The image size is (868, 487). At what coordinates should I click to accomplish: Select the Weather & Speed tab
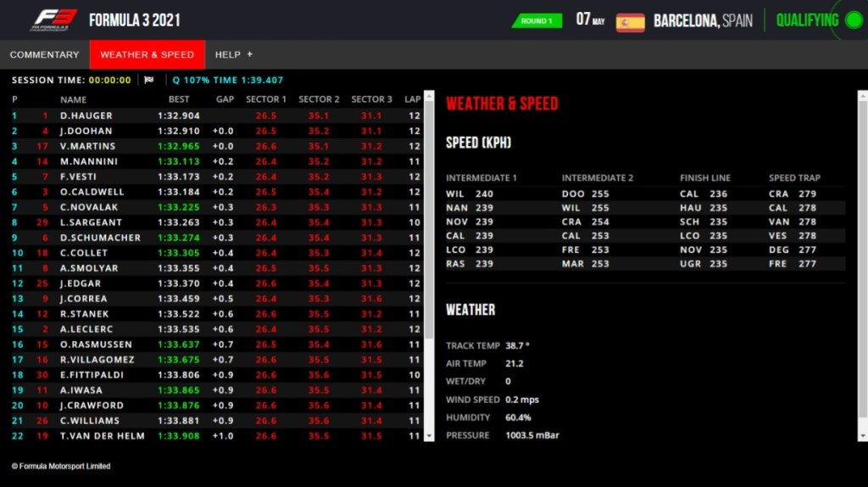pyautogui.click(x=147, y=54)
